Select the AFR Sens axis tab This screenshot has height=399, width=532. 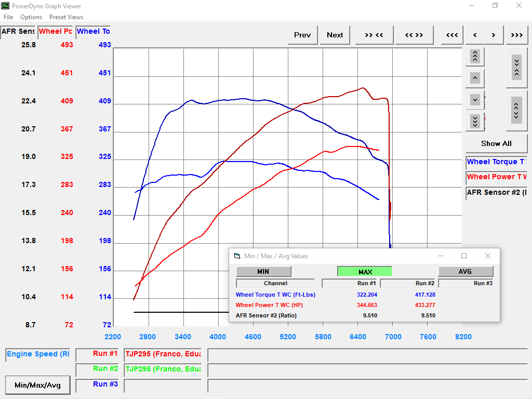18,32
